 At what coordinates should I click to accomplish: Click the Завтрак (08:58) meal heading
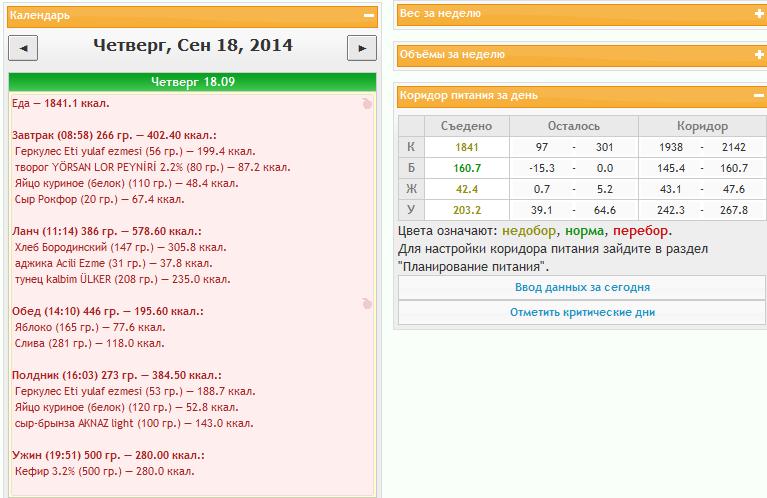(114, 135)
